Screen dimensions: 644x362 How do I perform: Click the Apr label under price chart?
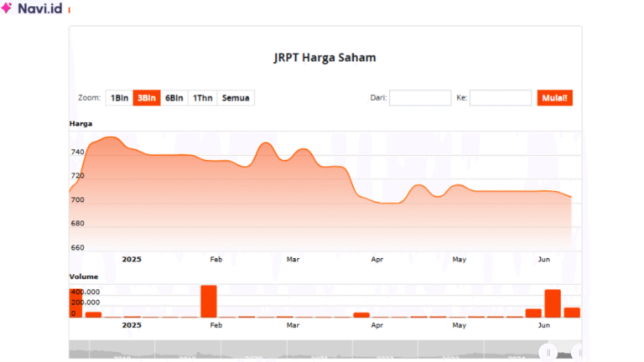coord(377,260)
